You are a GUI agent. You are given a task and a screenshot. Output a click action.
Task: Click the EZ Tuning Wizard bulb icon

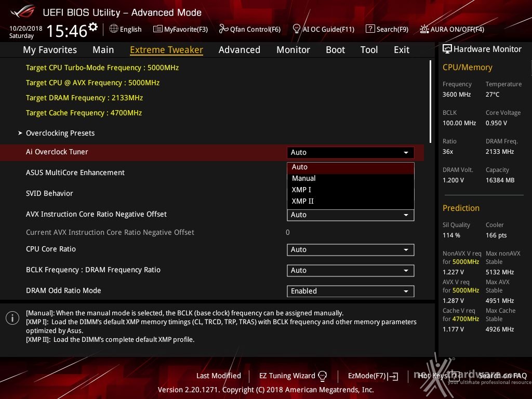tap(322, 376)
